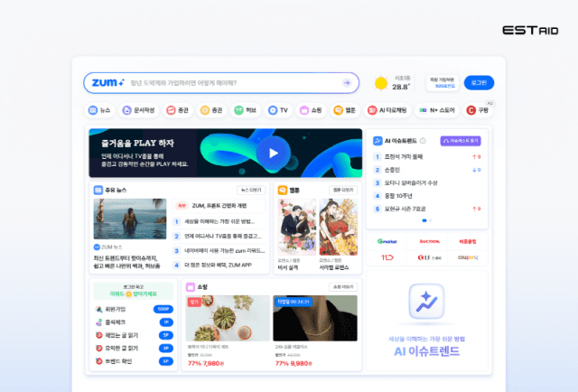Click the search submit arrow icon

pos(346,82)
